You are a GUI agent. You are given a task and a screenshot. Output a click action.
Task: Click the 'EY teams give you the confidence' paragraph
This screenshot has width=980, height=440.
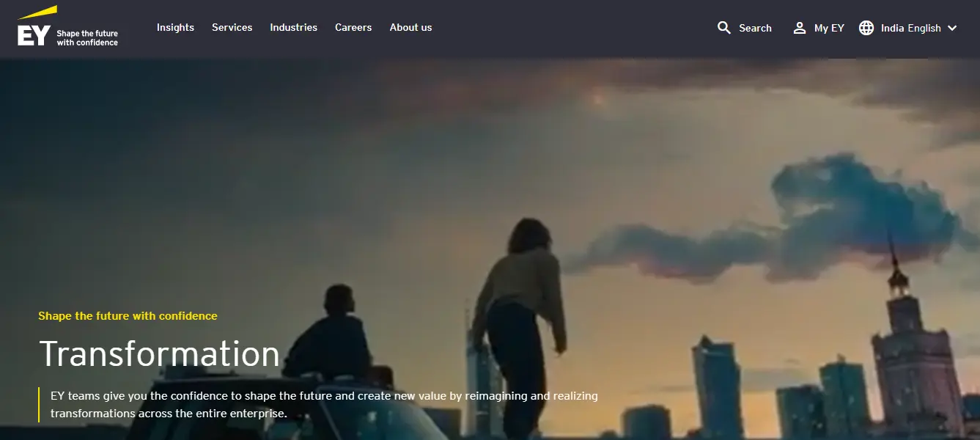[324, 405]
